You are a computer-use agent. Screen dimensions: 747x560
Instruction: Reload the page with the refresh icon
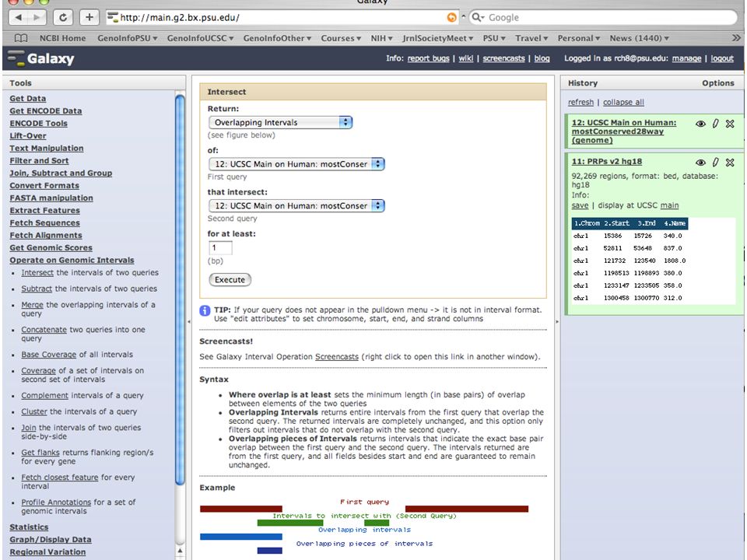[x=63, y=18]
